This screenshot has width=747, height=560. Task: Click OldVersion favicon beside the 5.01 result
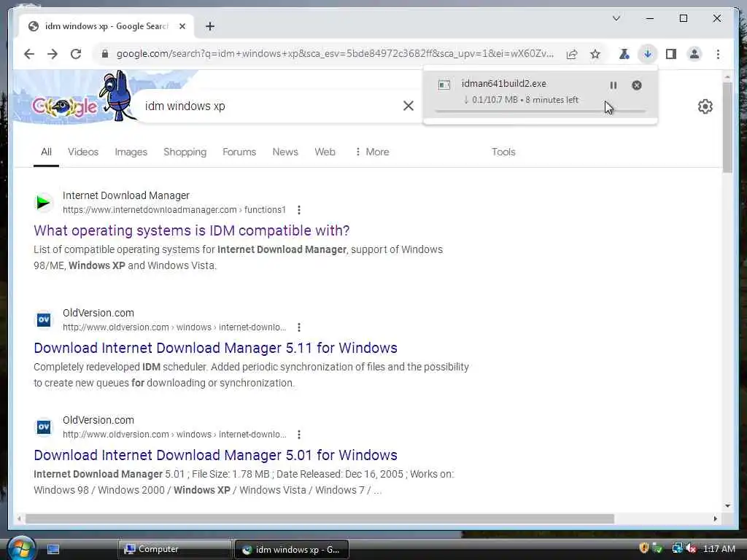[x=43, y=427]
